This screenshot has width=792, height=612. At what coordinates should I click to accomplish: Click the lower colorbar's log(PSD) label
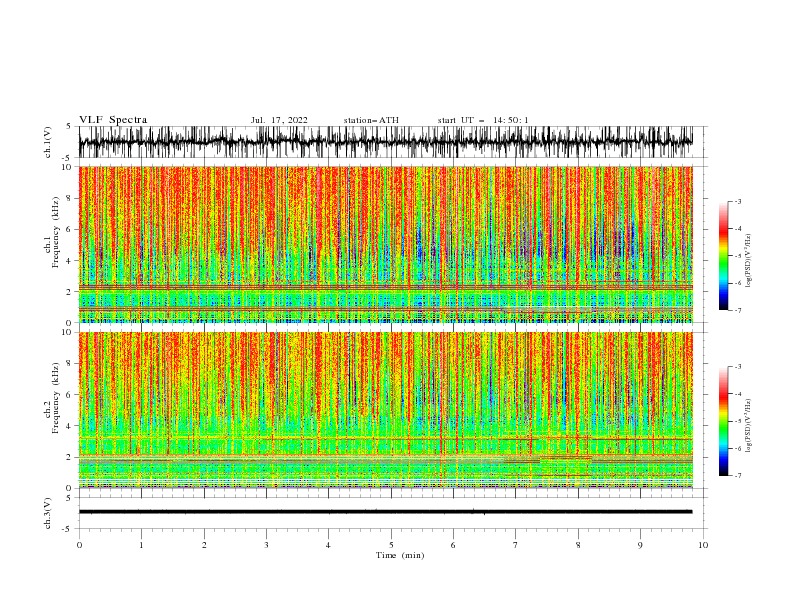(748, 426)
